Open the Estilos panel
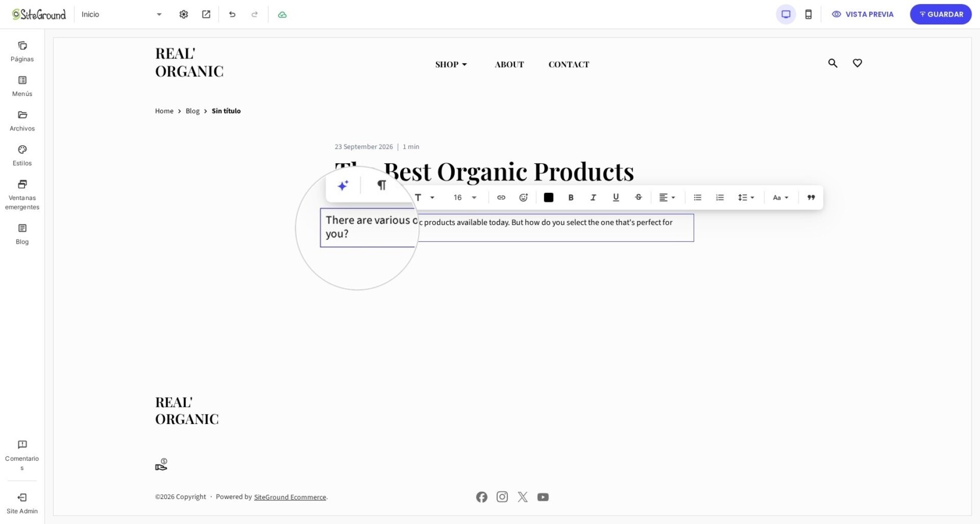The image size is (980, 524). pos(22,155)
